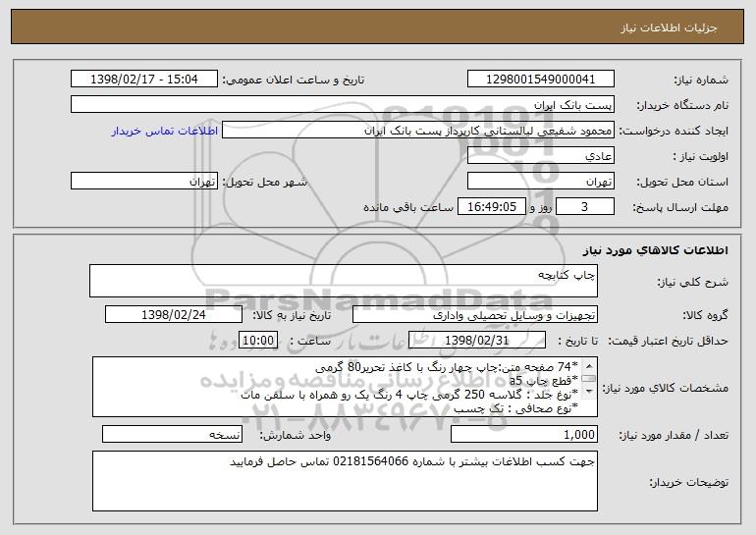This screenshot has height=535, width=756.
Task: Click the general description box چاپ کتابچه
Action: point(344,281)
